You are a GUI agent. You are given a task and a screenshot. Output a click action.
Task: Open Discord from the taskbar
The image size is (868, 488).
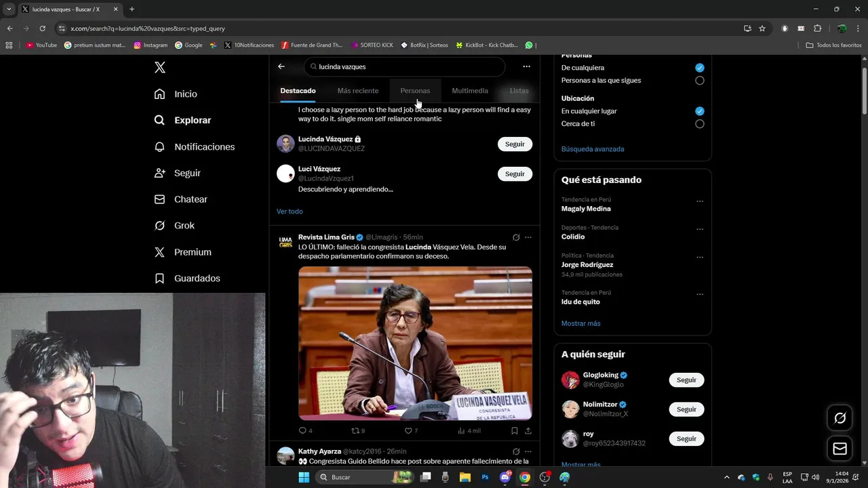click(505, 477)
